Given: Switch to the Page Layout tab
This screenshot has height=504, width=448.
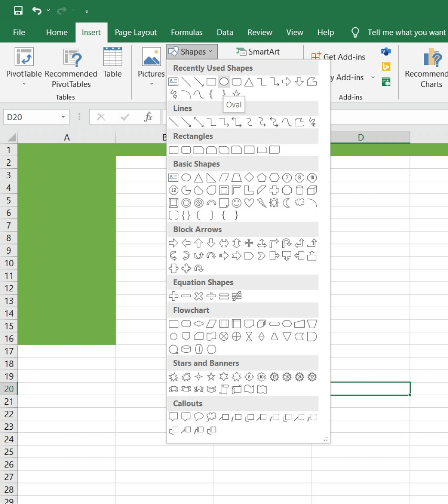Looking at the screenshot, I should [136, 32].
